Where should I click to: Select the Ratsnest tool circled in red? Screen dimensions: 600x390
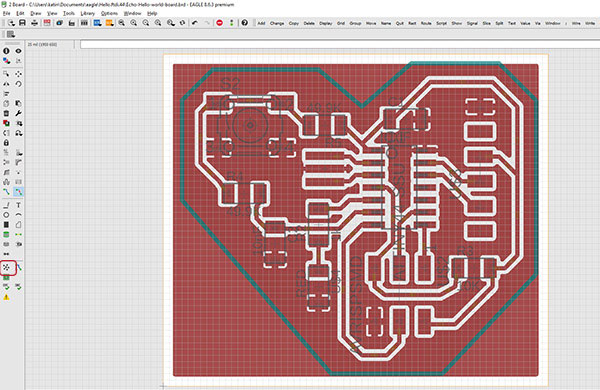tap(6, 268)
